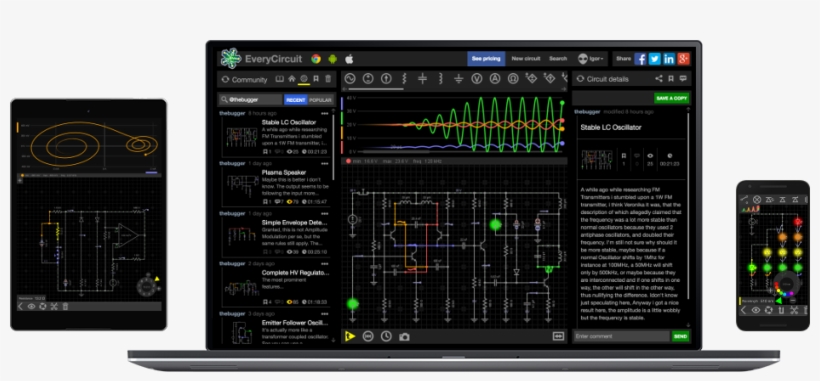The height and width of the screenshot is (381, 820).
Task: Select the DC voltage source component
Action: click(368, 79)
